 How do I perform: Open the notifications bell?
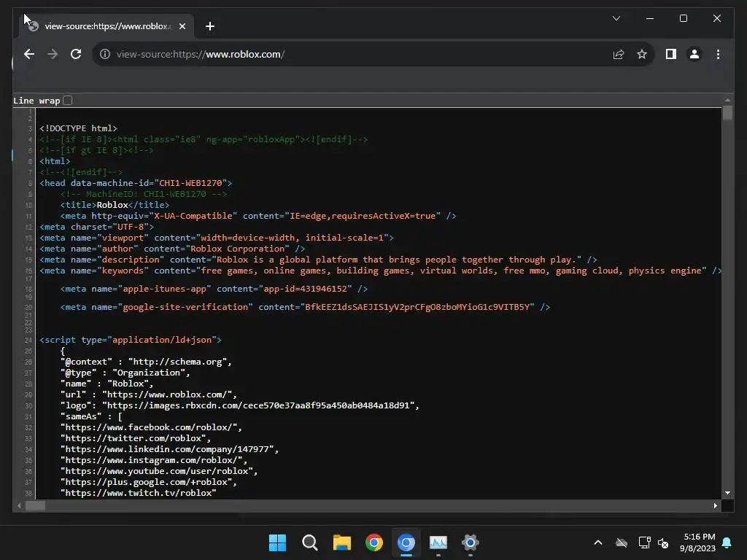click(727, 542)
